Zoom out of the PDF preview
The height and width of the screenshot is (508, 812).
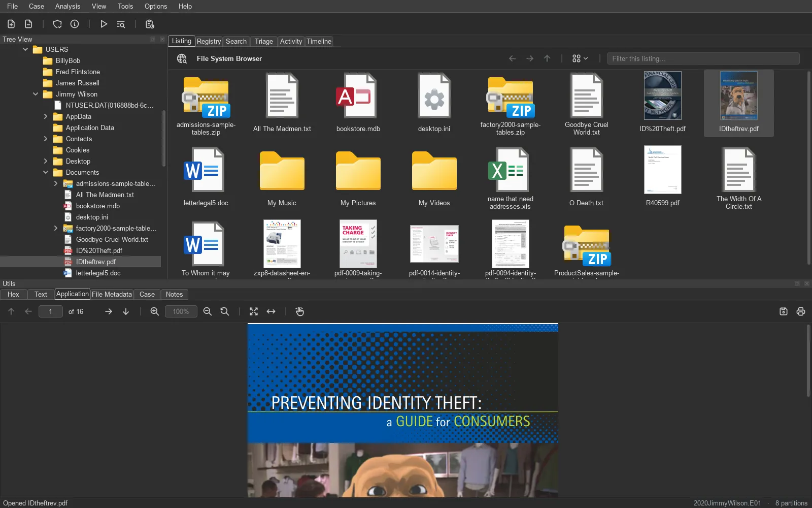tap(208, 311)
